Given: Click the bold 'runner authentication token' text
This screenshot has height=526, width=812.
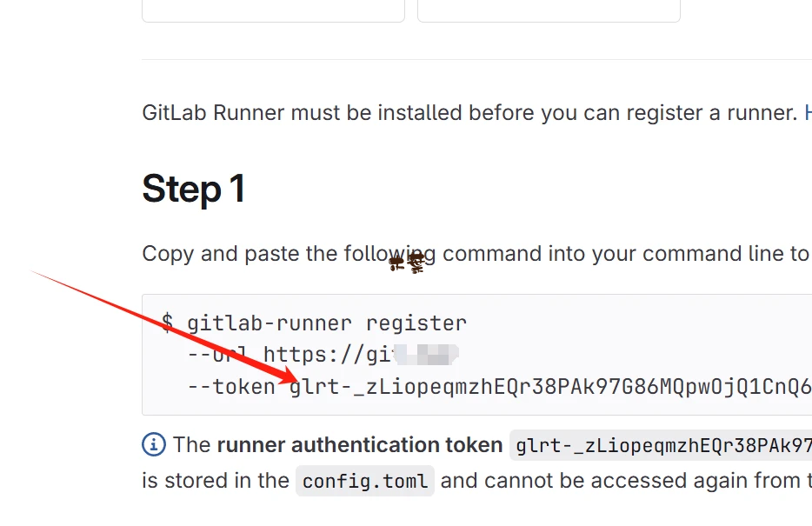Looking at the screenshot, I should tap(360, 445).
